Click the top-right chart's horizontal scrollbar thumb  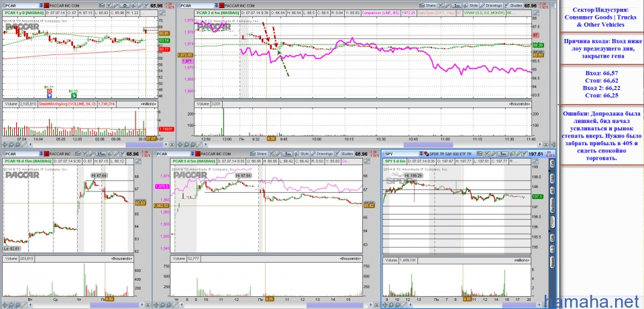428,144
